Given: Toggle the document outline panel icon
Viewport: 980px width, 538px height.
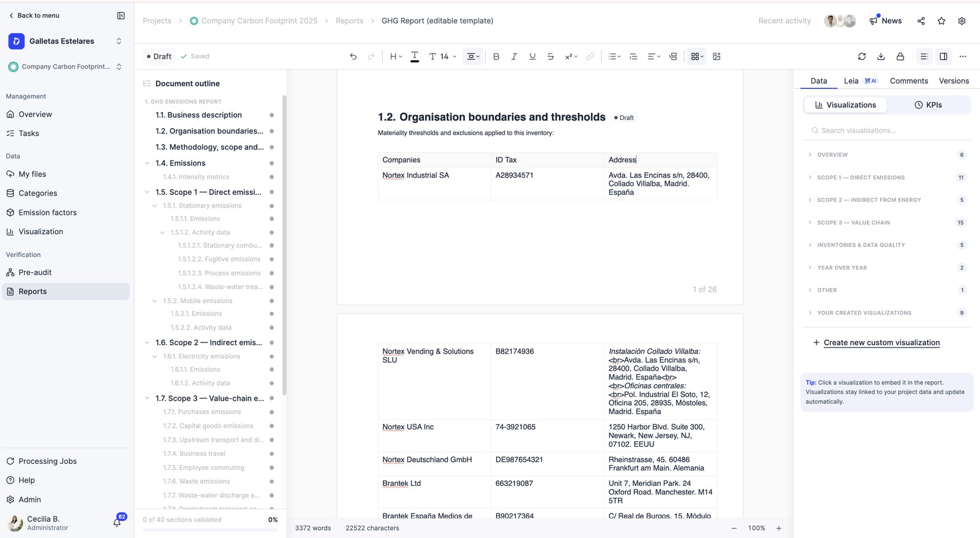Looking at the screenshot, I should (924, 56).
